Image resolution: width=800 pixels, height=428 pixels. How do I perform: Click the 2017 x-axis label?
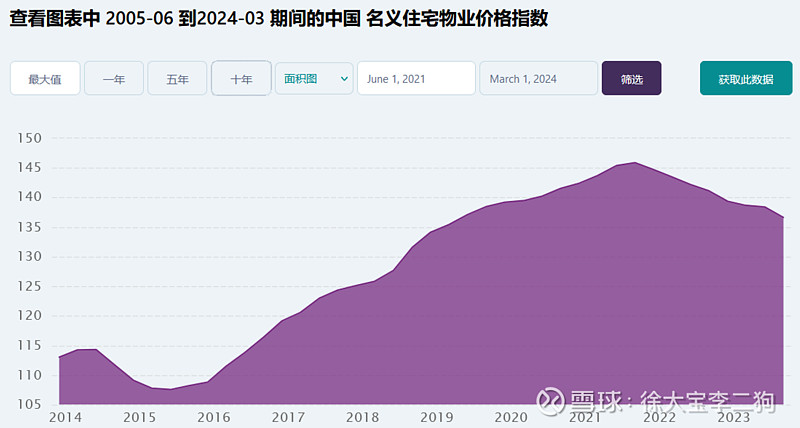pos(288,417)
